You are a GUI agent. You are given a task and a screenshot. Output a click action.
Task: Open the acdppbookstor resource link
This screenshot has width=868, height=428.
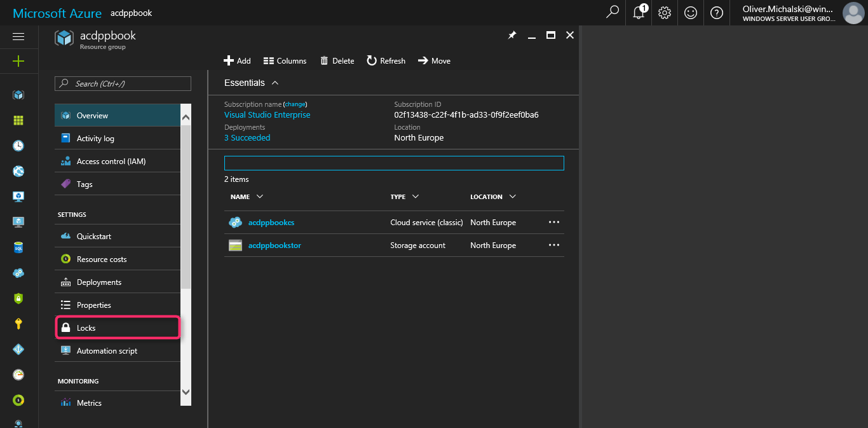(x=275, y=245)
